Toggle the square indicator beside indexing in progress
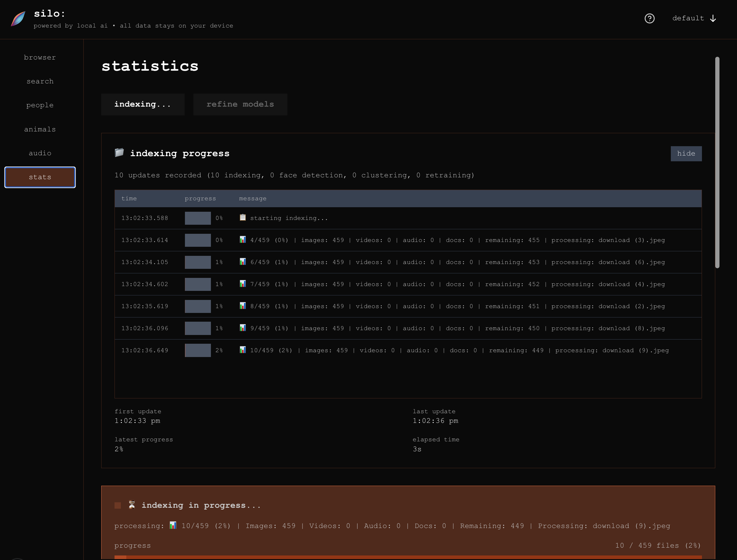 tap(117, 505)
